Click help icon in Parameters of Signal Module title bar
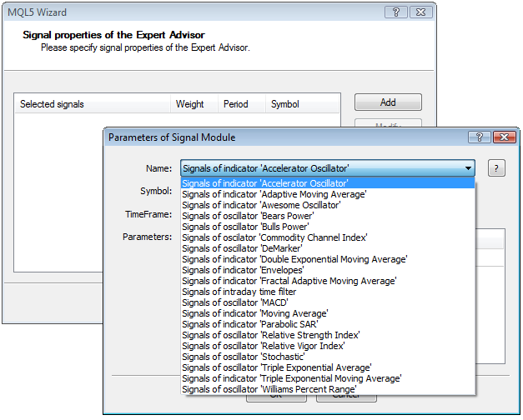 480,137
